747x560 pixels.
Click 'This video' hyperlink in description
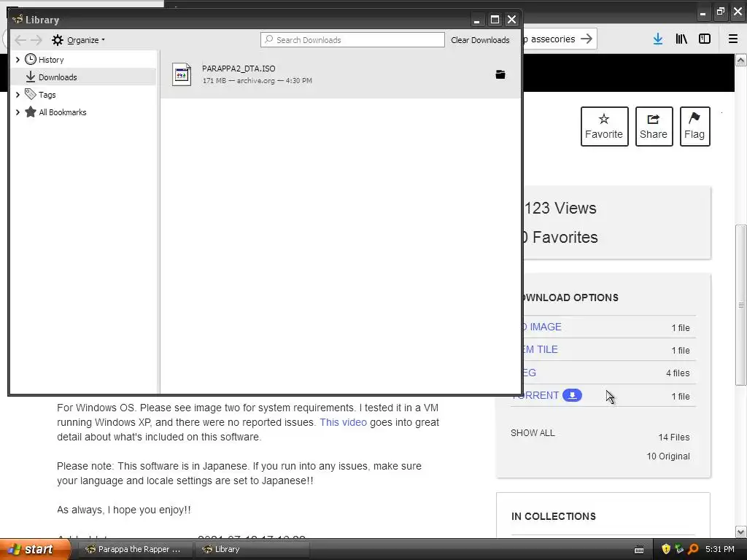343,422
